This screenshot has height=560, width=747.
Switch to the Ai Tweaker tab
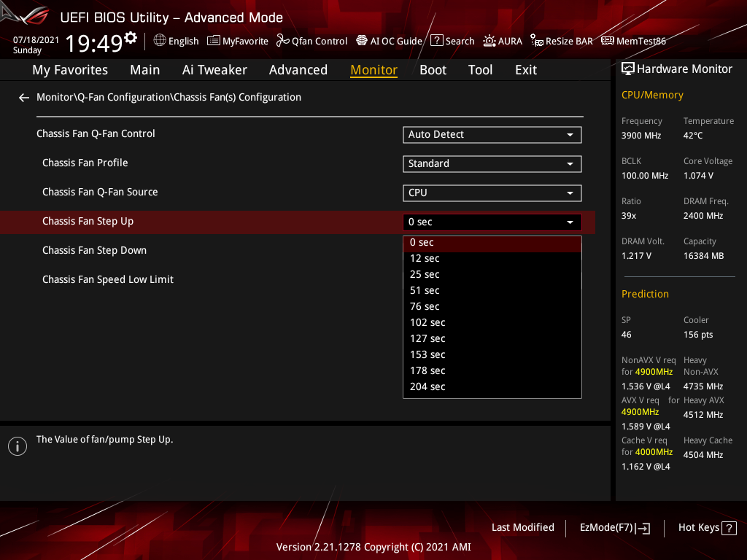214,69
